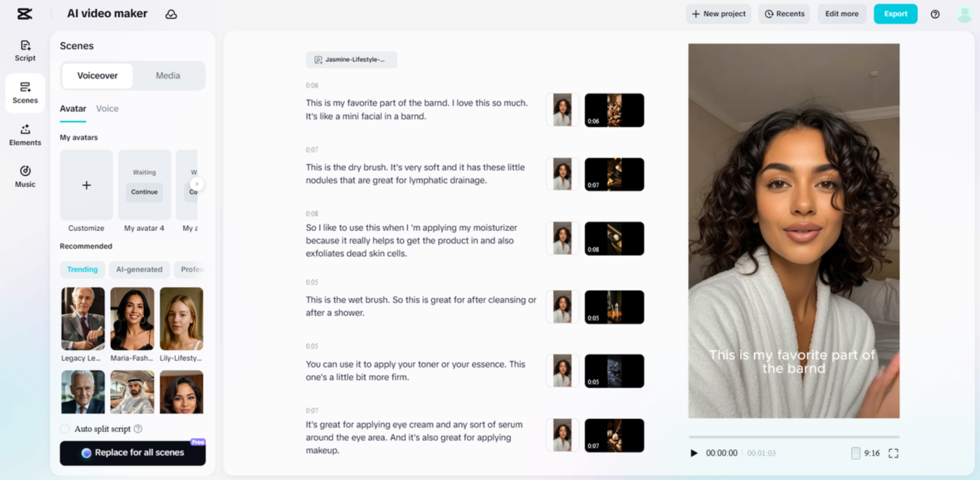
Task: Click the CapCut logo icon
Action: tap(24, 14)
